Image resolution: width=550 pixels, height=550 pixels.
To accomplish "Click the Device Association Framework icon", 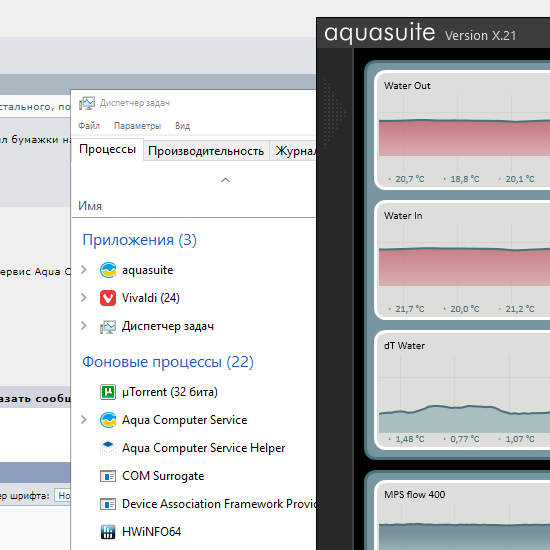I will [108, 504].
